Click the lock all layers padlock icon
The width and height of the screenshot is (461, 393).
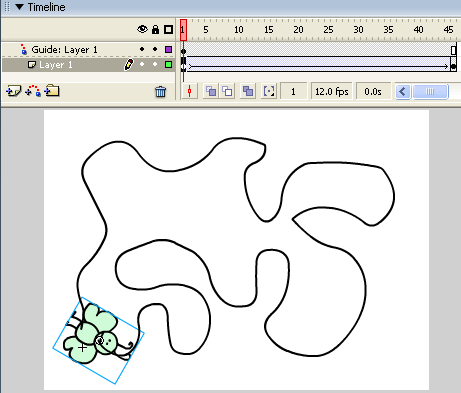pyautogui.click(x=155, y=30)
